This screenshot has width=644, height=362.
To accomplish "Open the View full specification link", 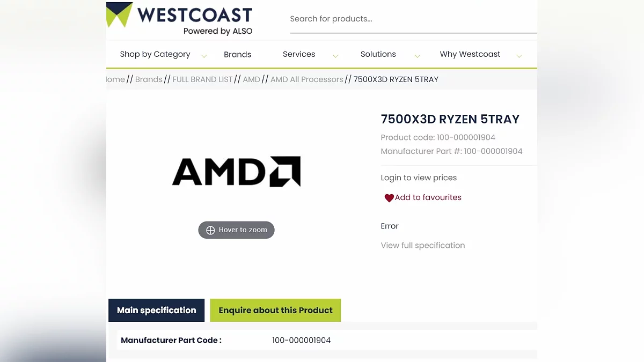I will (423, 245).
